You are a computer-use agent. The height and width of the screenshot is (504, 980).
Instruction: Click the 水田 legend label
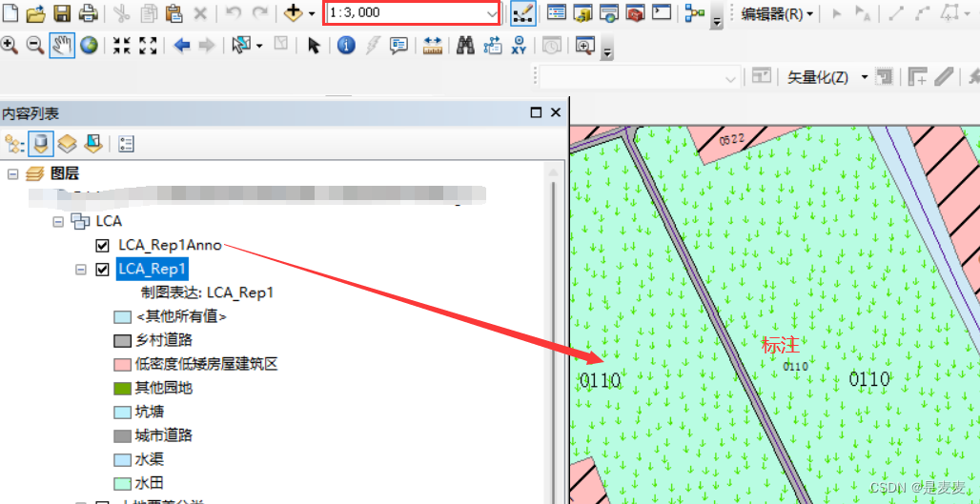point(150,483)
